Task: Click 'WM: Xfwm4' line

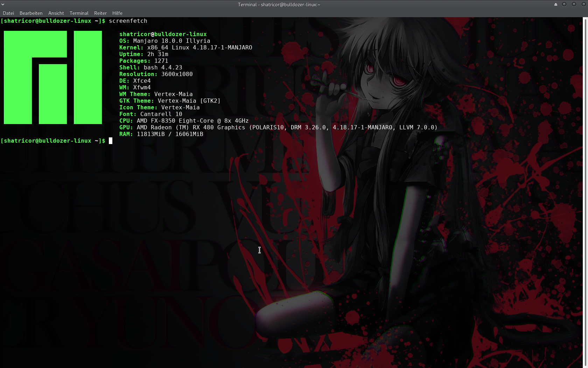Action: coord(135,88)
